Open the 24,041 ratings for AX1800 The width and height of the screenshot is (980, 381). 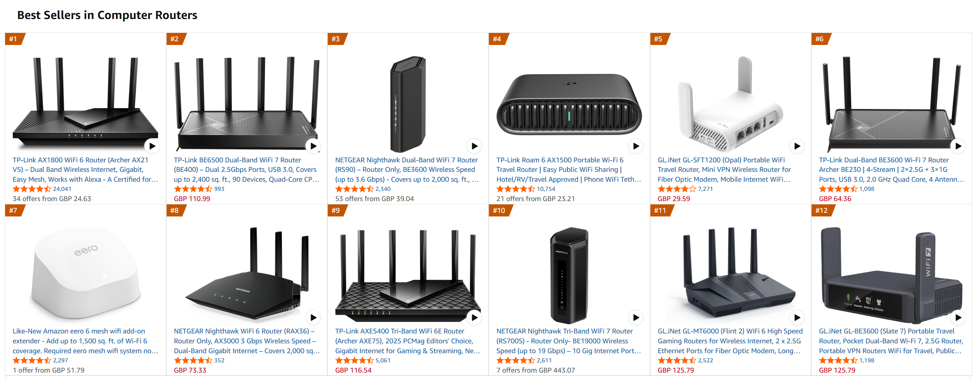click(x=62, y=189)
